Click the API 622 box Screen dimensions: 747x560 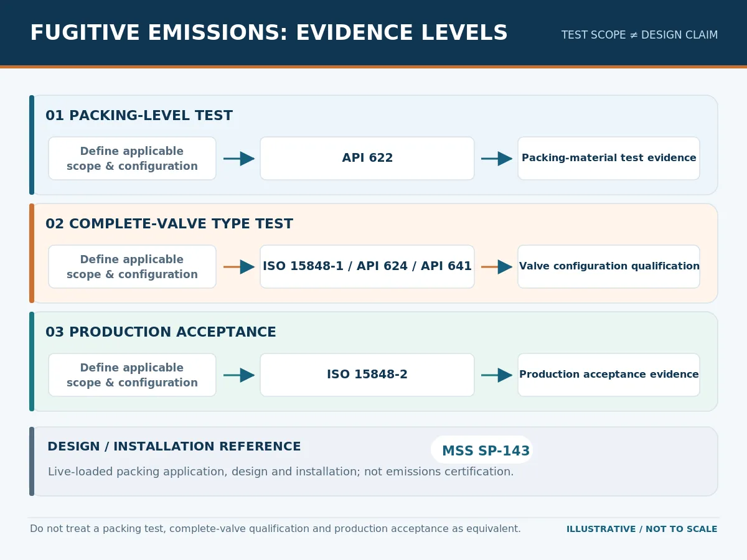(367, 159)
